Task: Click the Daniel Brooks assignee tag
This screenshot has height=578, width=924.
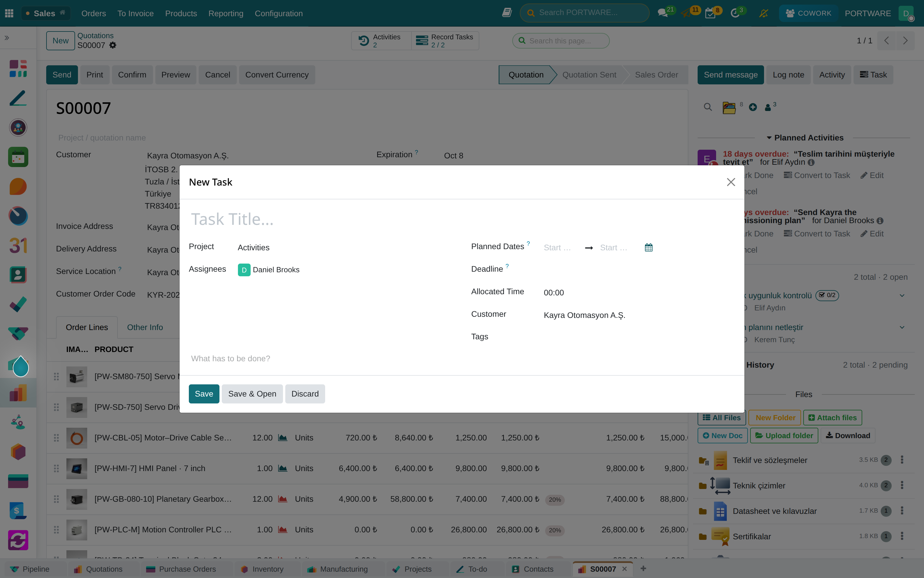Action: click(269, 270)
